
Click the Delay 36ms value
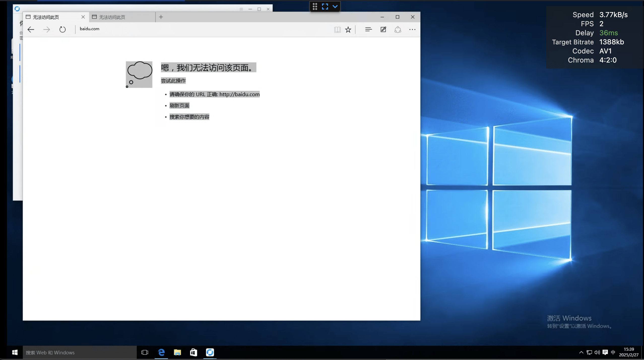(608, 33)
